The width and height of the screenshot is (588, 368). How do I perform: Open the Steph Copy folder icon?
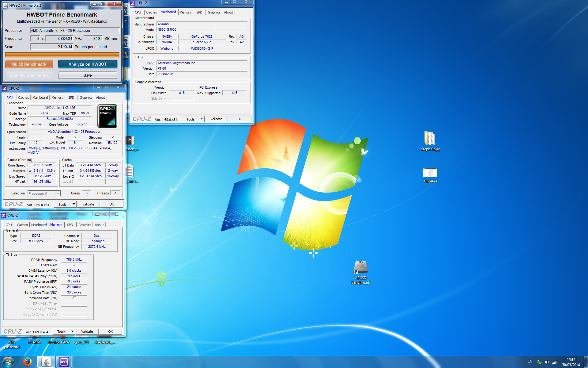pyautogui.click(x=430, y=141)
